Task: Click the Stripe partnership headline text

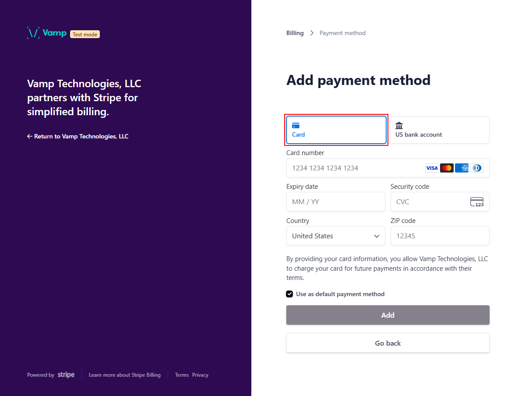Action: click(x=84, y=98)
